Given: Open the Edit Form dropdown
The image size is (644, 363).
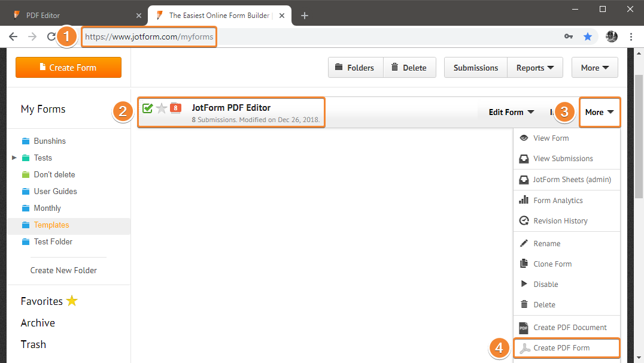Looking at the screenshot, I should 511,112.
